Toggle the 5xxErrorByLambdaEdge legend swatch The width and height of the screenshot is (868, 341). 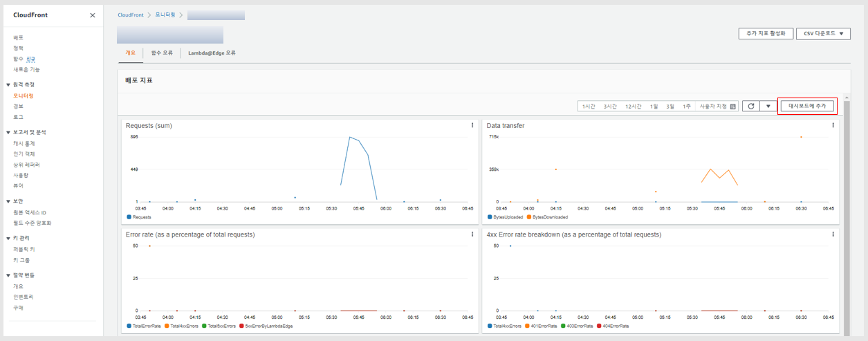241,326
